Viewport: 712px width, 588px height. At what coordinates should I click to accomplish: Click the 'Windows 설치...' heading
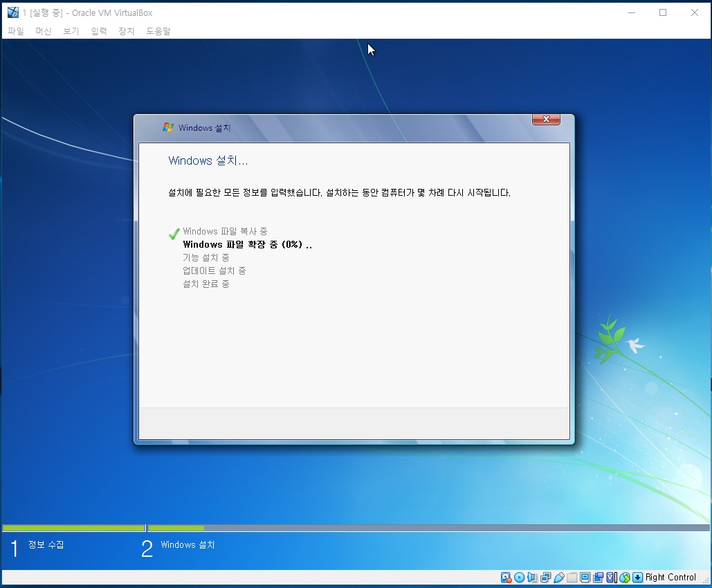coord(208,160)
